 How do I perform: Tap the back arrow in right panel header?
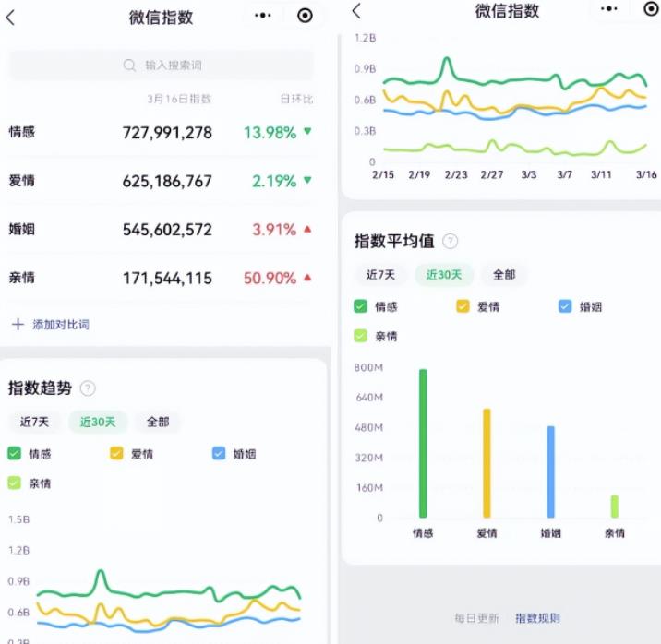point(357,11)
